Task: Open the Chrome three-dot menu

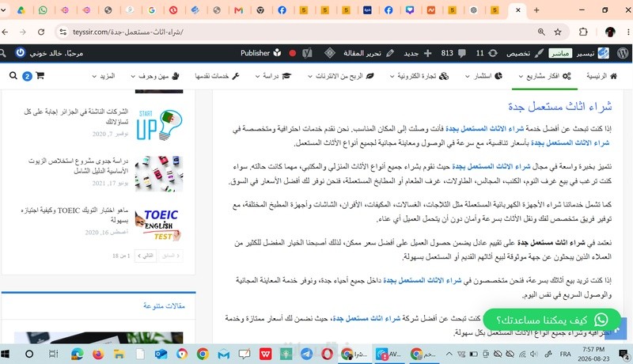Action: point(628,32)
